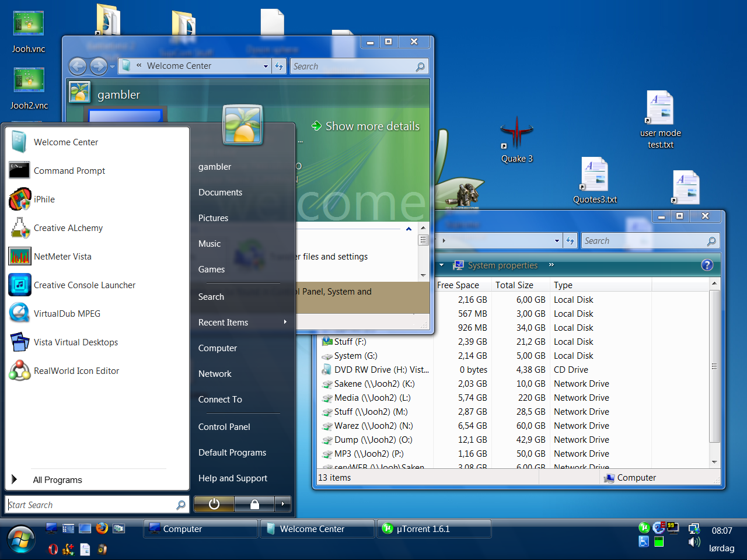Launch Opera from the Quick Launch bar
This screenshot has width=747, height=560.
point(53,549)
